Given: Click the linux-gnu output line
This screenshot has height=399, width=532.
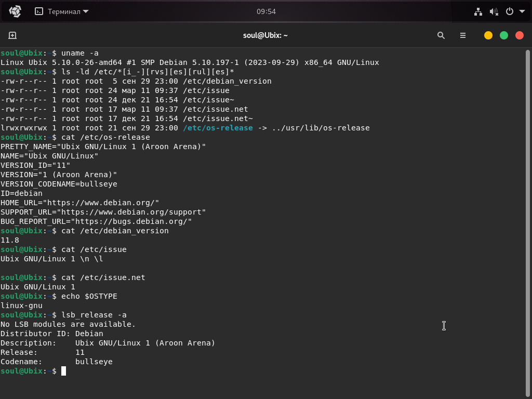Looking at the screenshot, I should 21,305.
